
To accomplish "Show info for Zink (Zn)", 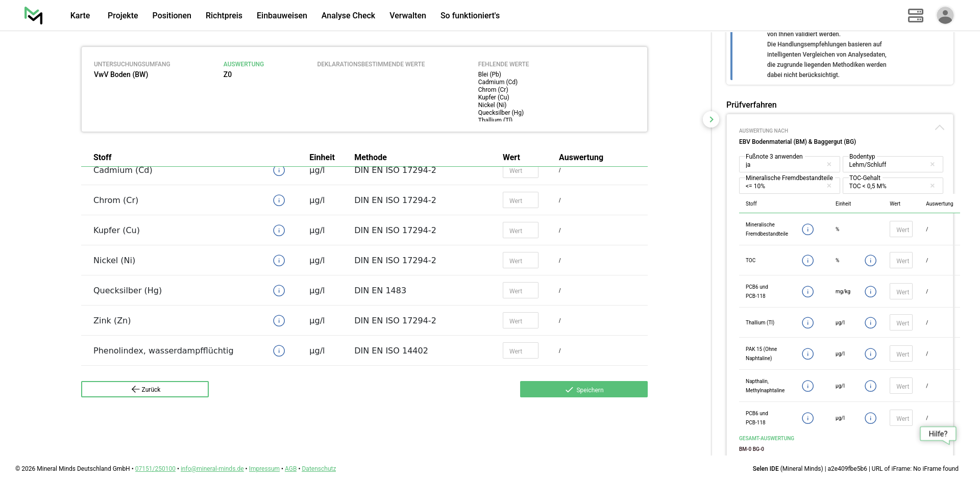I will [x=279, y=321].
